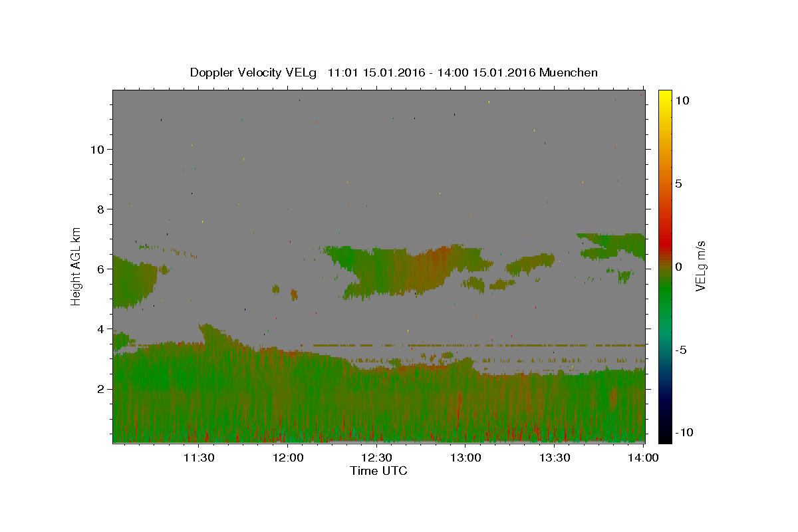Click the 6 km height tick label
The height and width of the screenshot is (532, 798).
click(100, 269)
